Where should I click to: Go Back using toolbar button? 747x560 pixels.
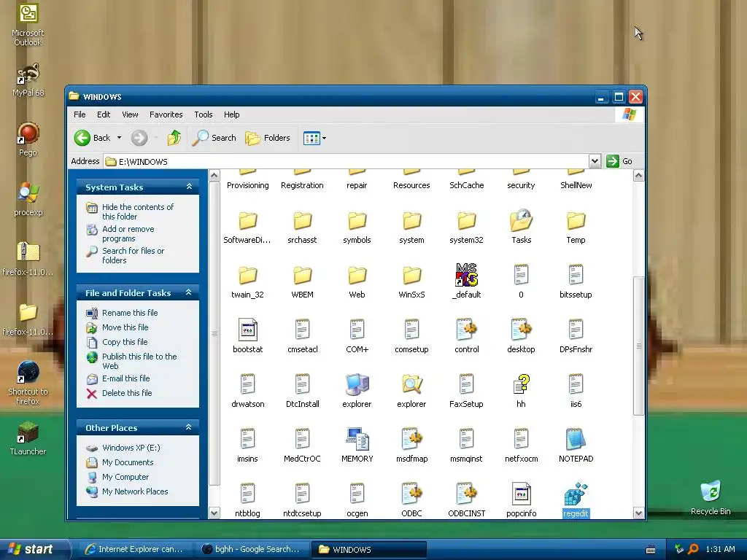pos(93,138)
